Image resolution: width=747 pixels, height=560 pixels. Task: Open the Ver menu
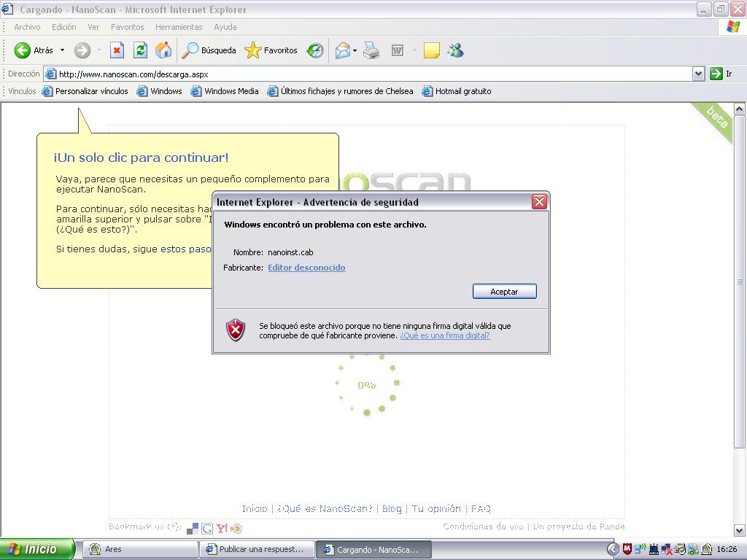[x=93, y=27]
